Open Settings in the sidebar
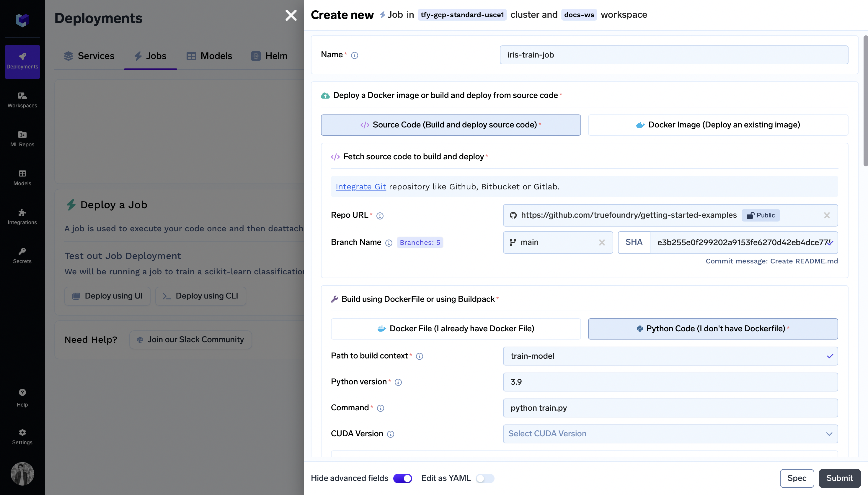Image resolution: width=868 pixels, height=495 pixels. pyautogui.click(x=22, y=437)
